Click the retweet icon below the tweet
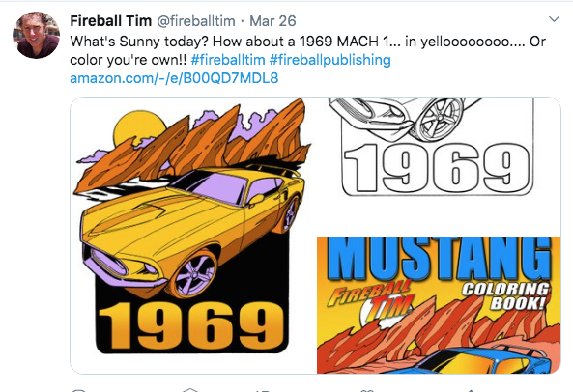The height and width of the screenshot is (392, 573). pos(190,390)
